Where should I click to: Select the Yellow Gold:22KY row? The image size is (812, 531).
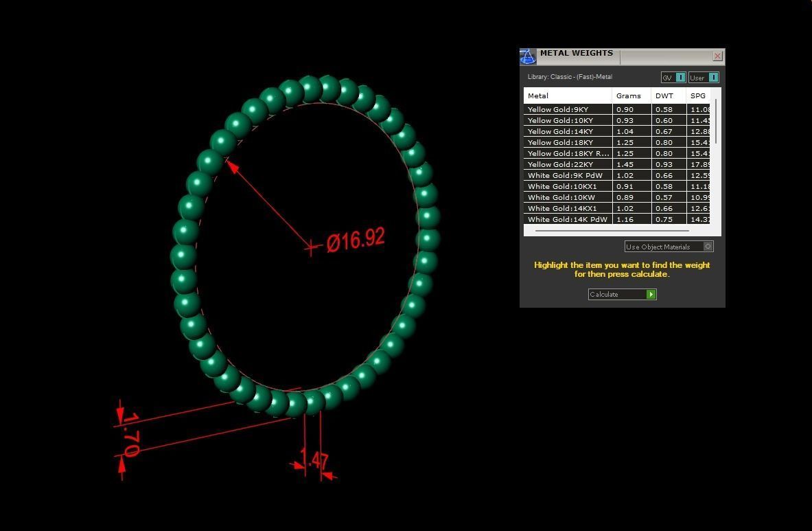(616, 164)
